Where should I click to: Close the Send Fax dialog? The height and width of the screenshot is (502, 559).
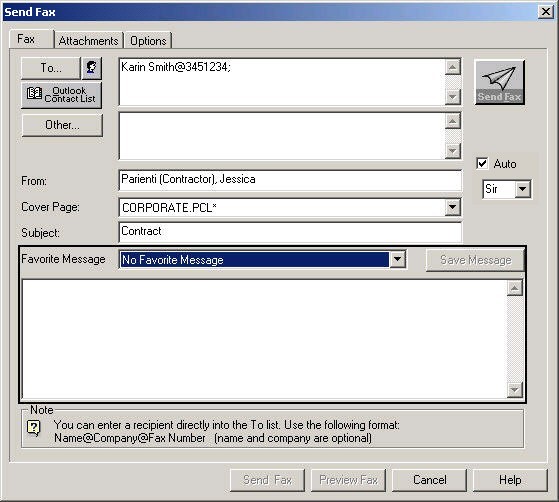tap(545, 12)
